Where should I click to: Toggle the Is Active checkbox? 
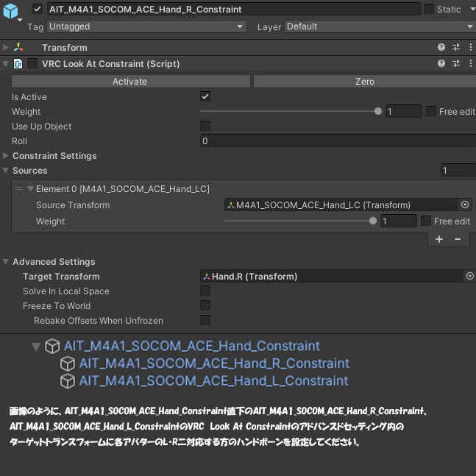(205, 96)
